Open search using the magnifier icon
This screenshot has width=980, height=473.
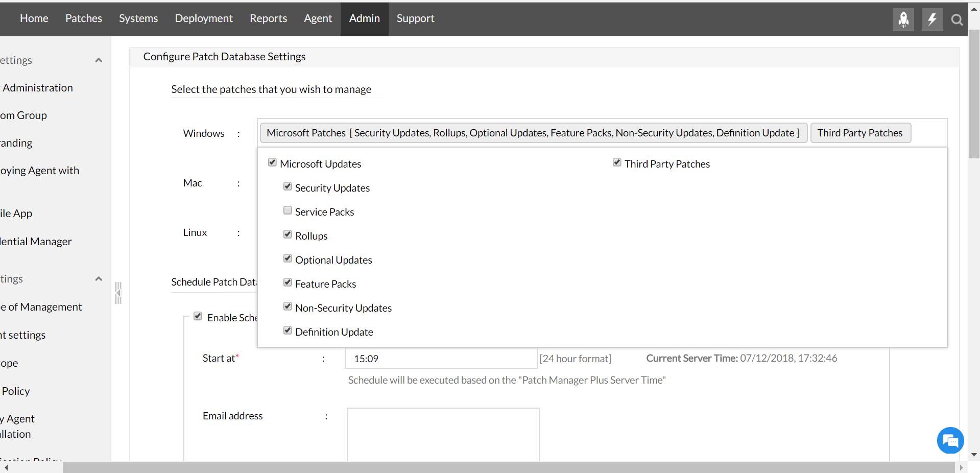point(957,19)
